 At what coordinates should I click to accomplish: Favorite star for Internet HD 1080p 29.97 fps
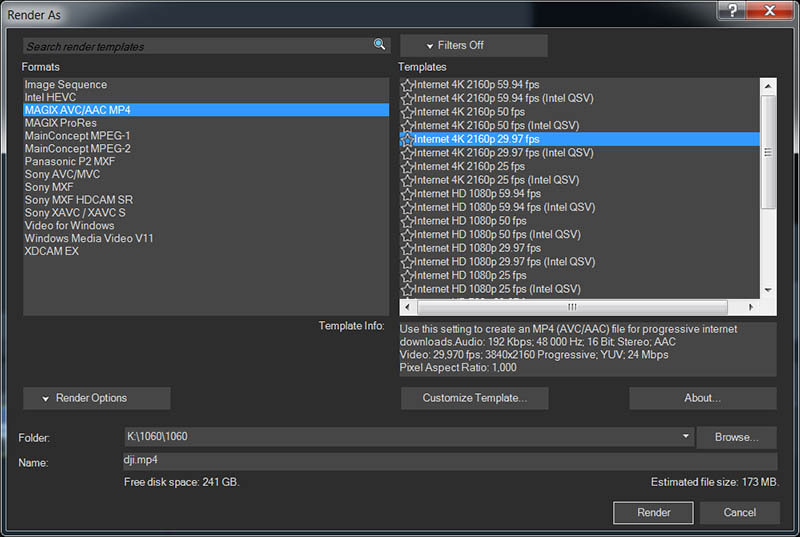[x=407, y=248]
